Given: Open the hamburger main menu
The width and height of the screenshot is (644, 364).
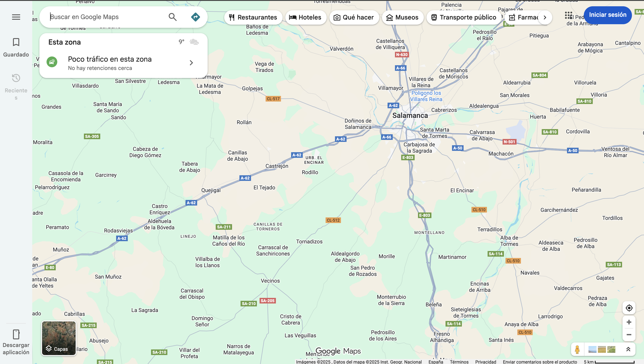Looking at the screenshot, I should pos(16,17).
